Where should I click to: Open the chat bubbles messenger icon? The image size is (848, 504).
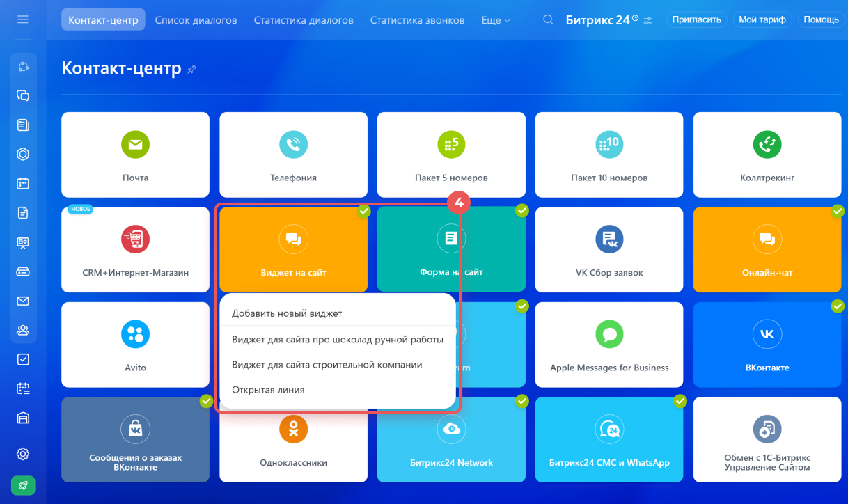pos(23,96)
